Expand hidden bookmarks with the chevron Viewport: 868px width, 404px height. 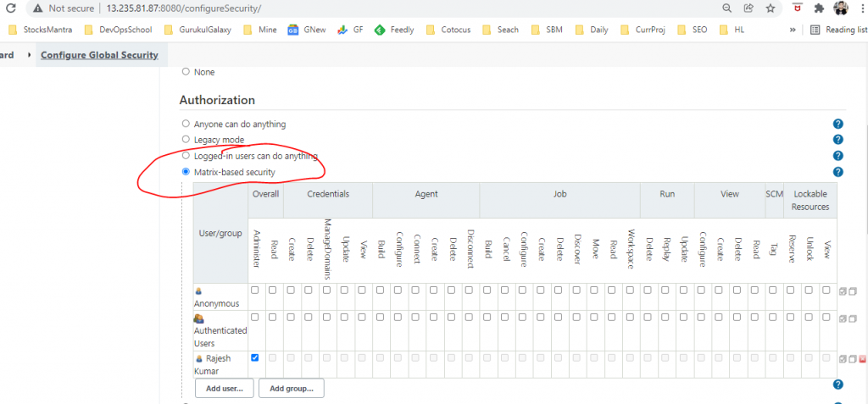792,30
